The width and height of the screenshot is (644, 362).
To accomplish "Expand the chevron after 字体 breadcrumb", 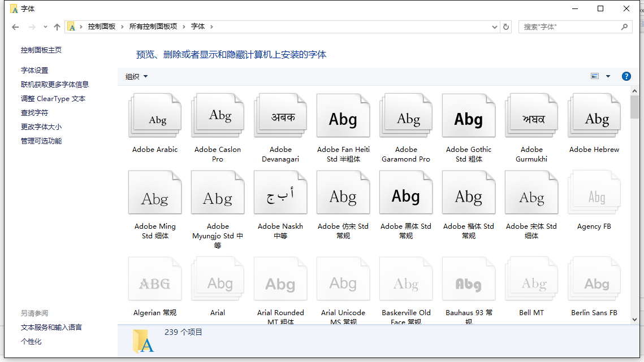I will click(211, 27).
